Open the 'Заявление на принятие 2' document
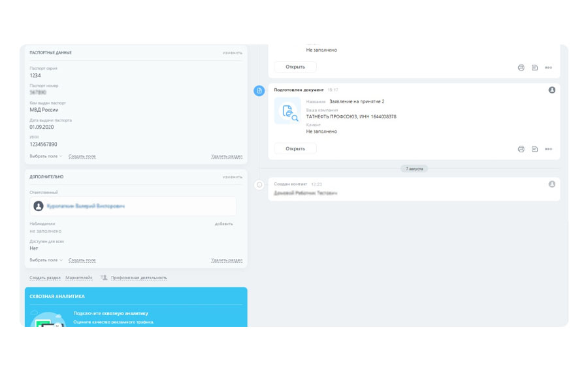588x368 pixels. 295,148
